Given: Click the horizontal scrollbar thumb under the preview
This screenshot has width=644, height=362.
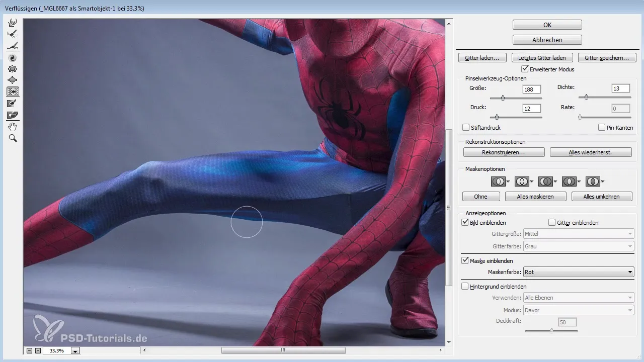Looking at the screenshot, I should [x=283, y=350].
